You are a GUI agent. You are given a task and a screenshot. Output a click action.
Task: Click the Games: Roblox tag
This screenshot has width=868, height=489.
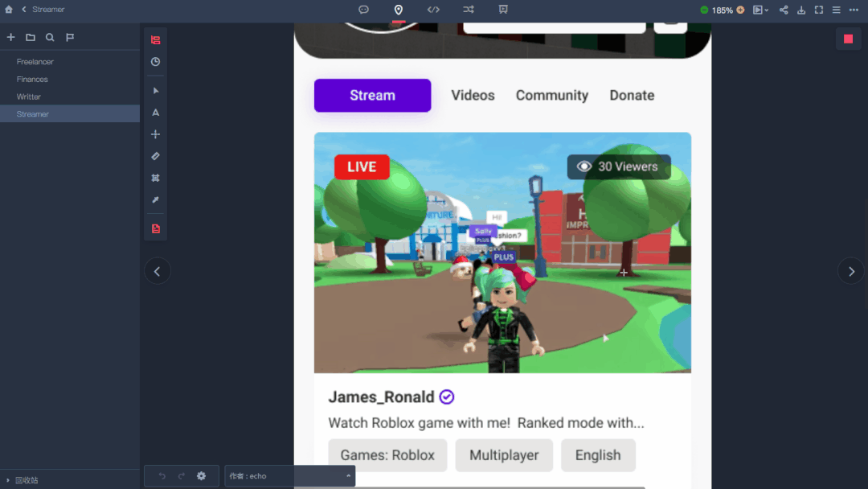click(x=387, y=455)
